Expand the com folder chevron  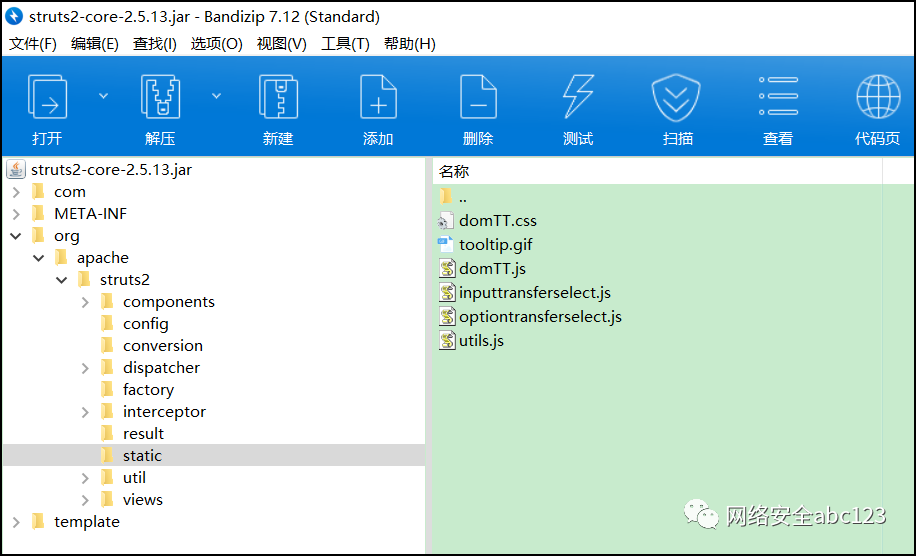point(16,192)
